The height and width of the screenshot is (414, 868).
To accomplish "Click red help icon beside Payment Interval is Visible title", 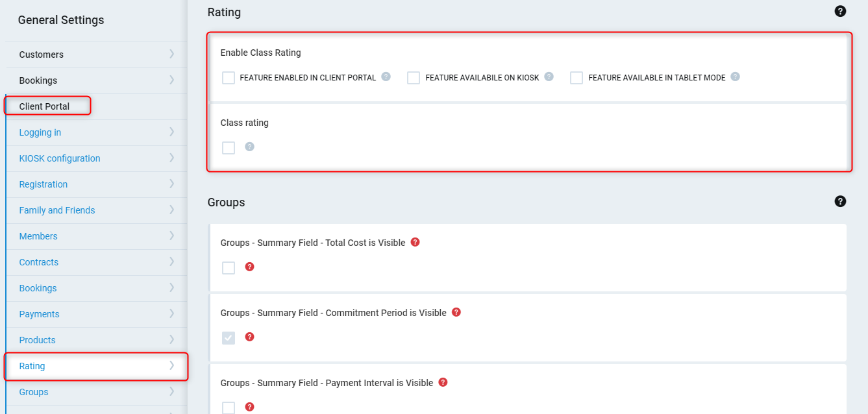I will point(443,382).
